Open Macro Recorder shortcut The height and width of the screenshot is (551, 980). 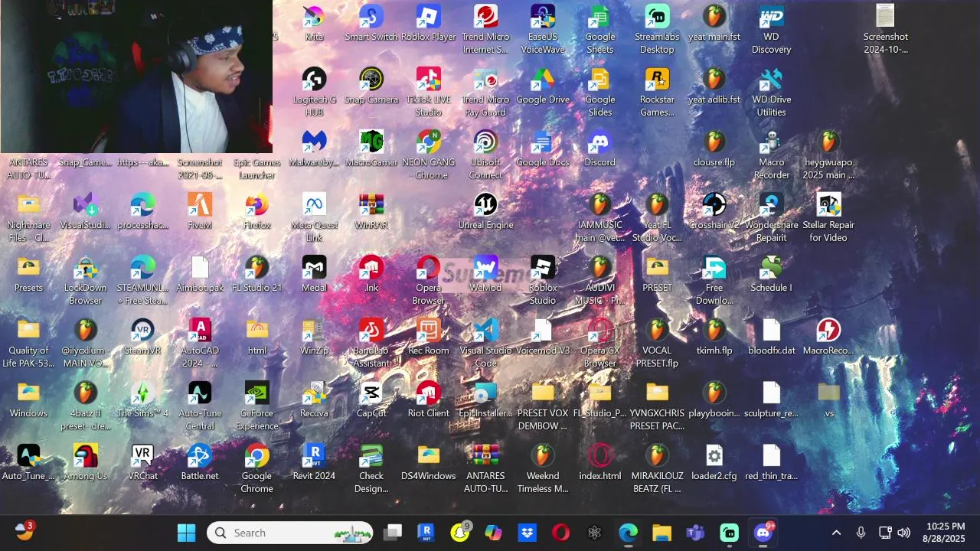[771, 155]
